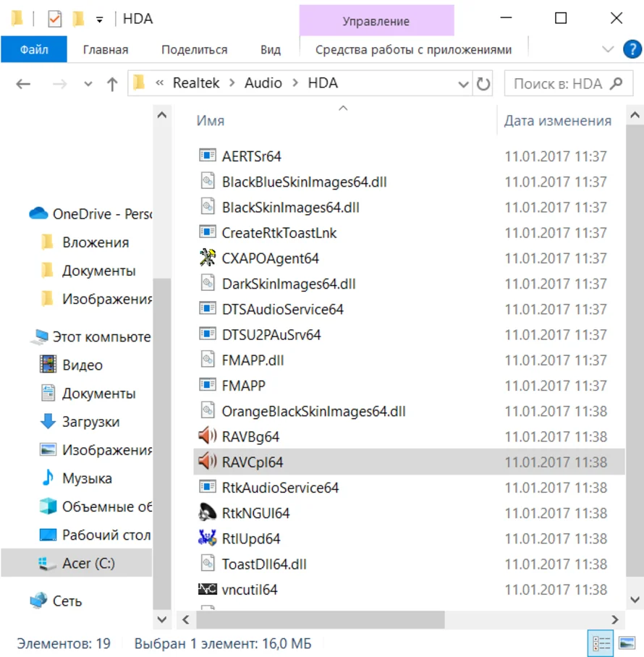This screenshot has width=644, height=657.
Task: Select Этот компьютер in navigation pane
Action: pyautogui.click(x=91, y=336)
